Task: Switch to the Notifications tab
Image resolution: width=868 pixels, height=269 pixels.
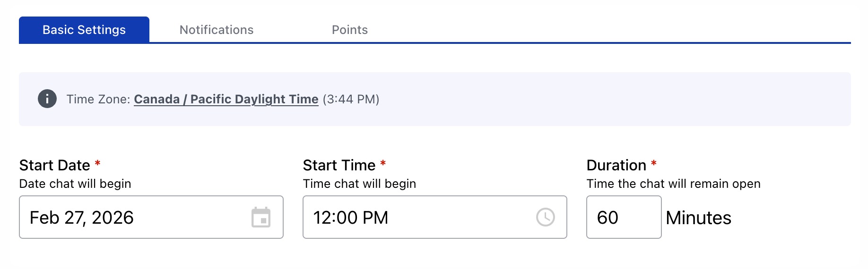Action: pos(217,30)
